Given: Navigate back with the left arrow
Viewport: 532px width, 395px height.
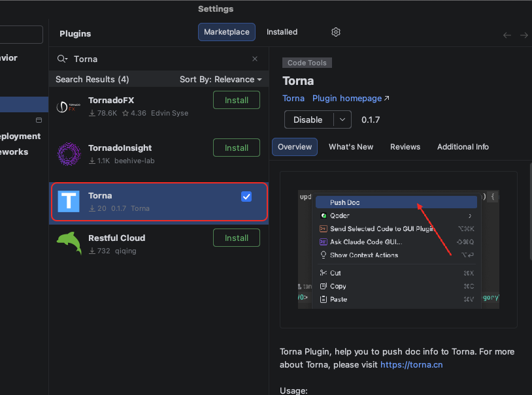Looking at the screenshot, I should 507,35.
